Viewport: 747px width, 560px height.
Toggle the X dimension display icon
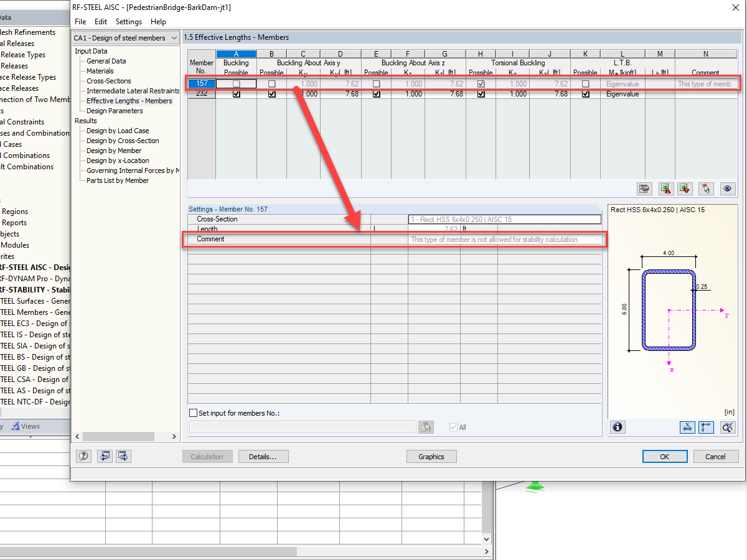pos(687,427)
